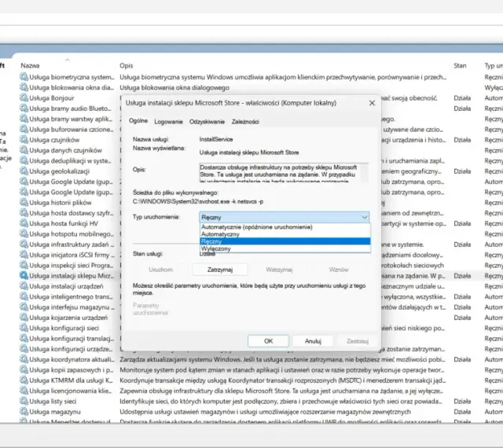The height and width of the screenshot is (448, 503).
Task: Sort services by Opis column header
Action: [126, 65]
